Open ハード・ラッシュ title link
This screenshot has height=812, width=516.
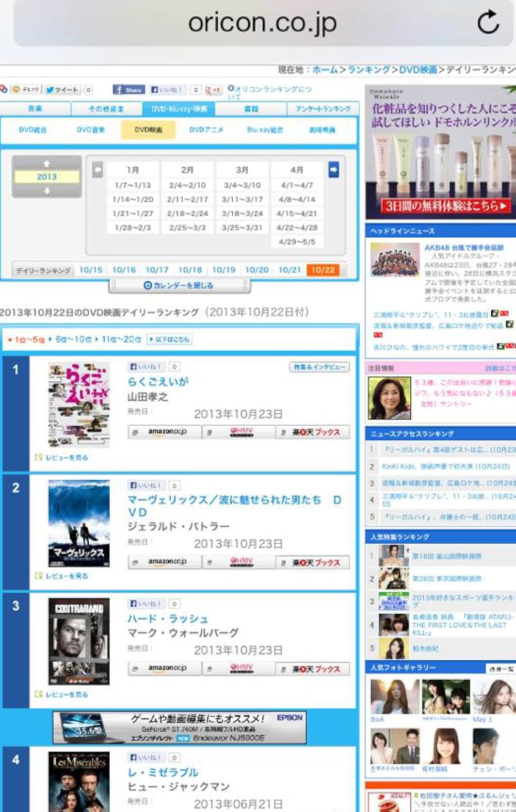click(x=168, y=619)
